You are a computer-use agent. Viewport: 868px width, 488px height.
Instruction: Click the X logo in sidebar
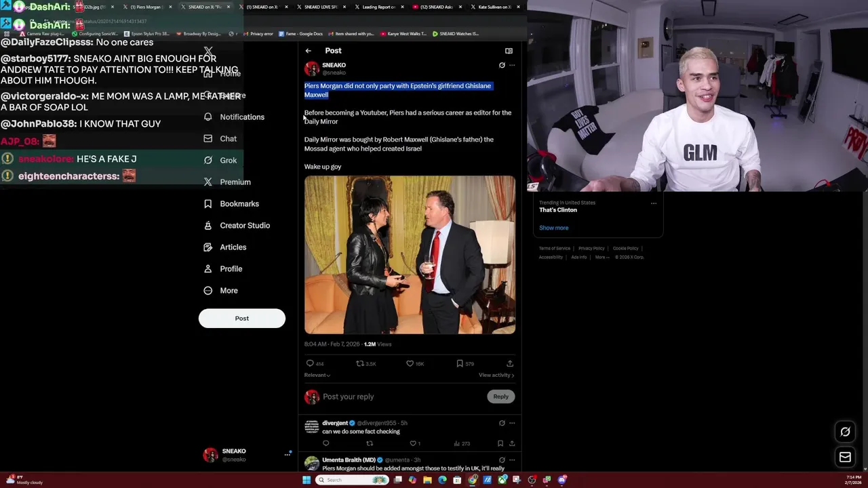208,52
